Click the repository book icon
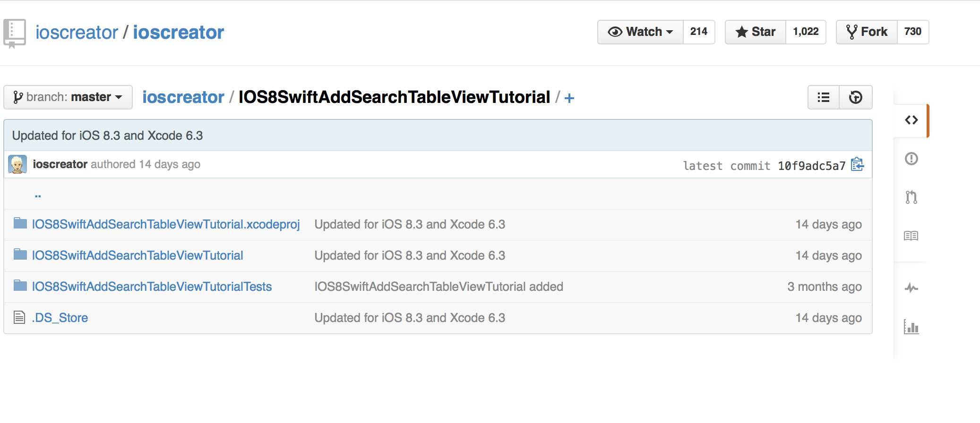The image size is (980, 423). click(x=15, y=34)
